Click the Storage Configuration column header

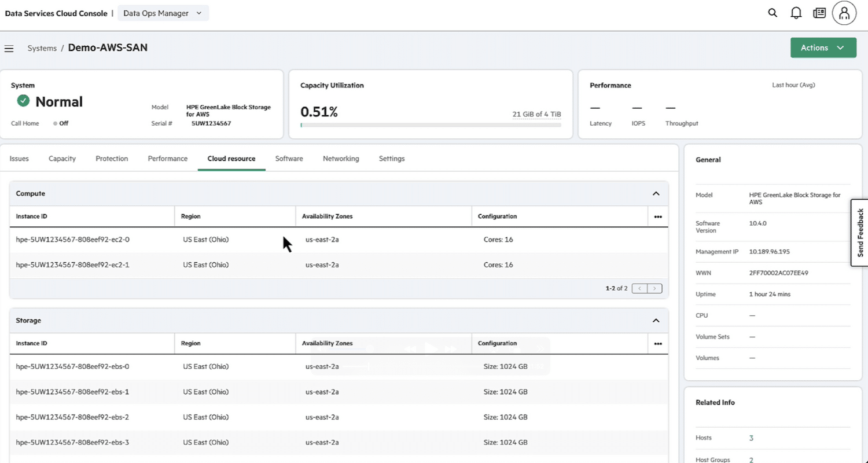pos(560,343)
